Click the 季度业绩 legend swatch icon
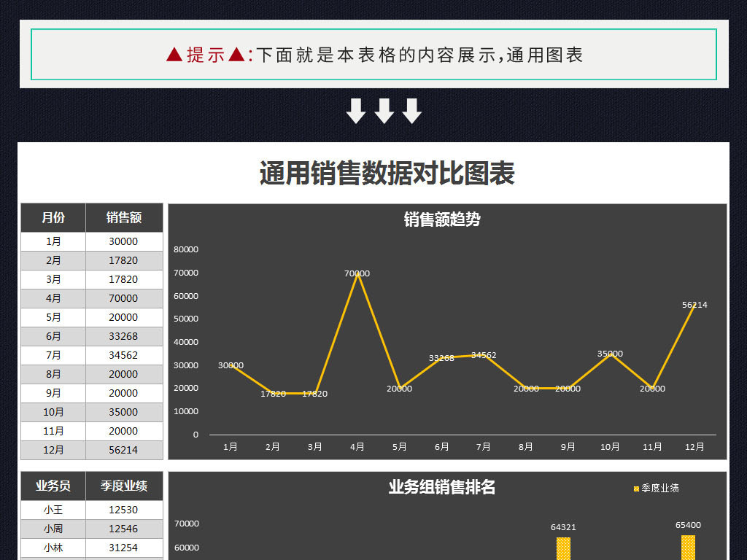Screen dimensions: 747x560 (636, 490)
